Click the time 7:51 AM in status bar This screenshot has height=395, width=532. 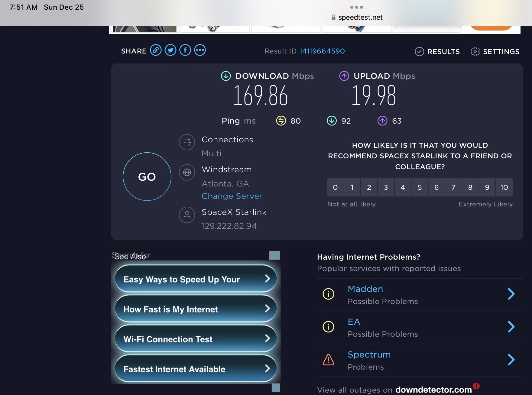24,7
